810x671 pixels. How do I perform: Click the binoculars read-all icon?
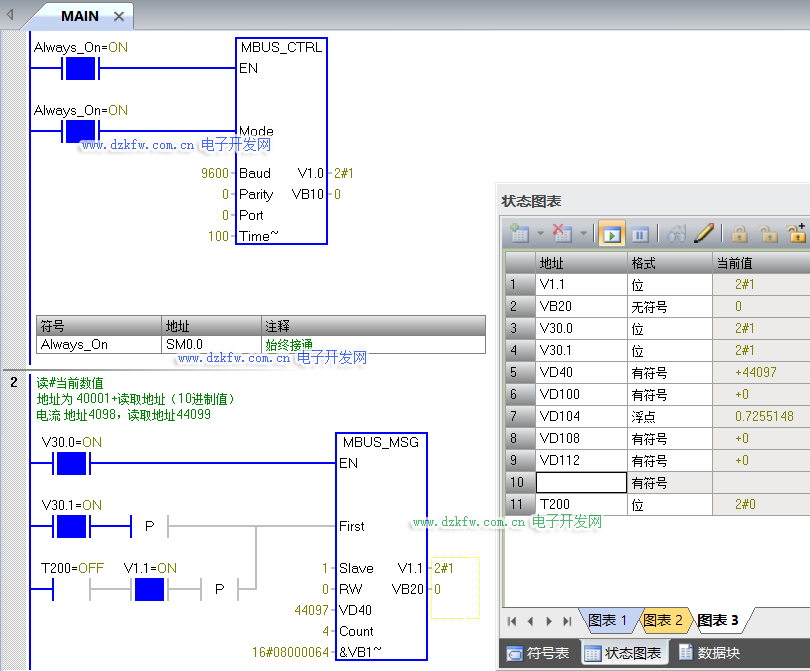coord(676,234)
